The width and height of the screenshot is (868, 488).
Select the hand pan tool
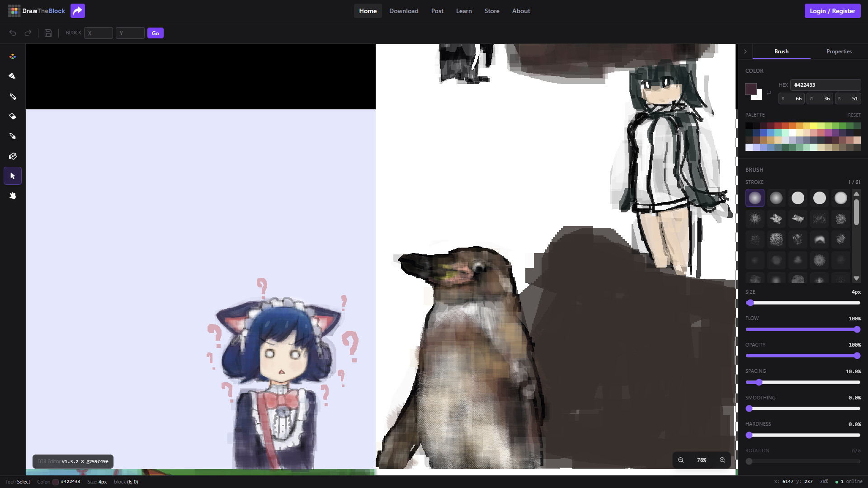13,196
